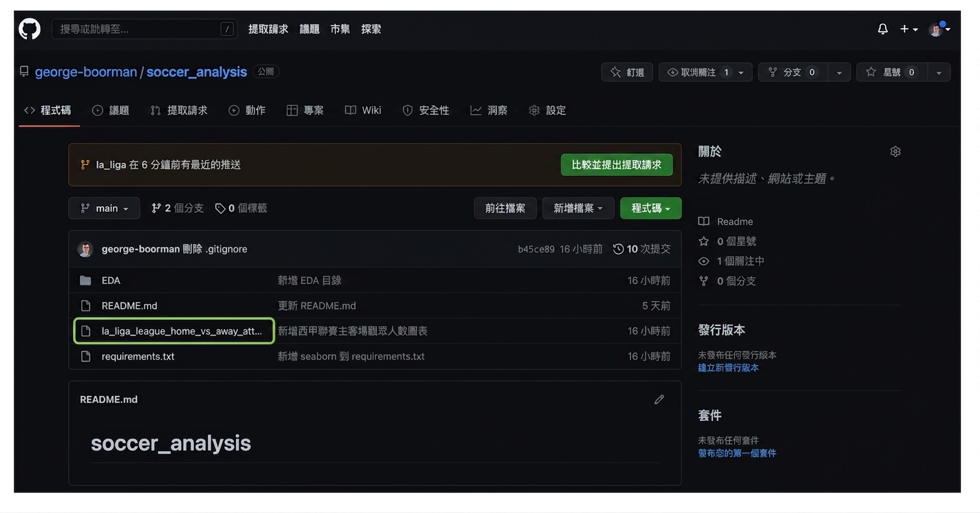Open the main branch selector
Image resolution: width=980 pixels, height=513 pixels.
point(104,208)
